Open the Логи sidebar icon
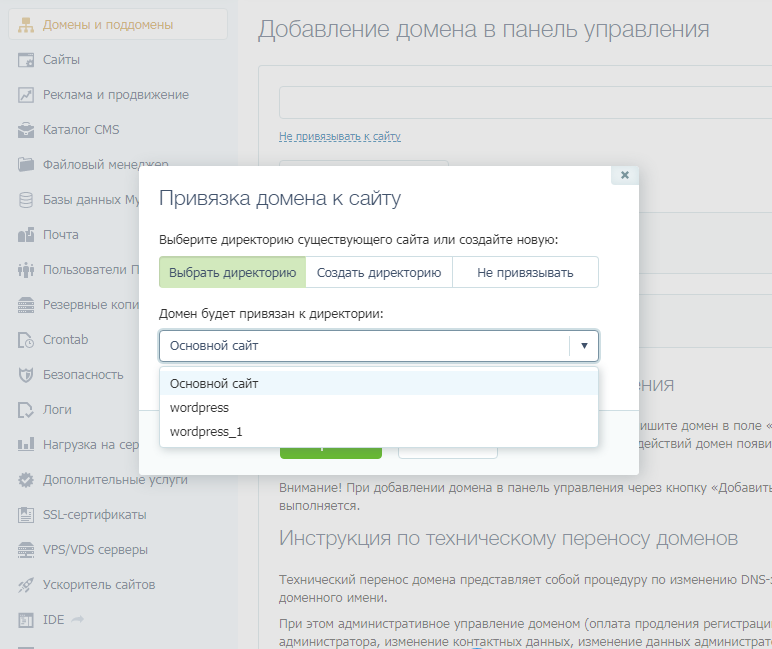 26,410
